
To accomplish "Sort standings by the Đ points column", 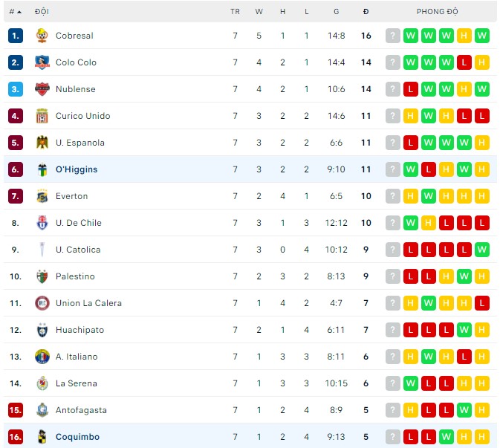I will pos(366,12).
